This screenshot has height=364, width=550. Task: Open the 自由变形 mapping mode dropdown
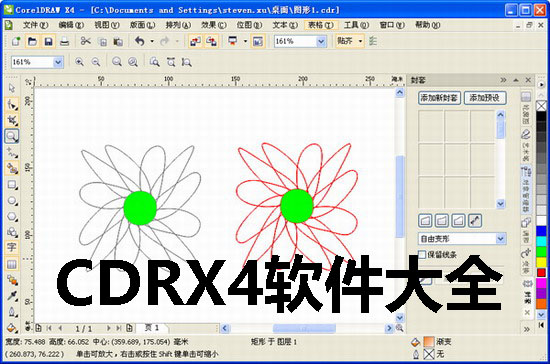[x=501, y=239]
